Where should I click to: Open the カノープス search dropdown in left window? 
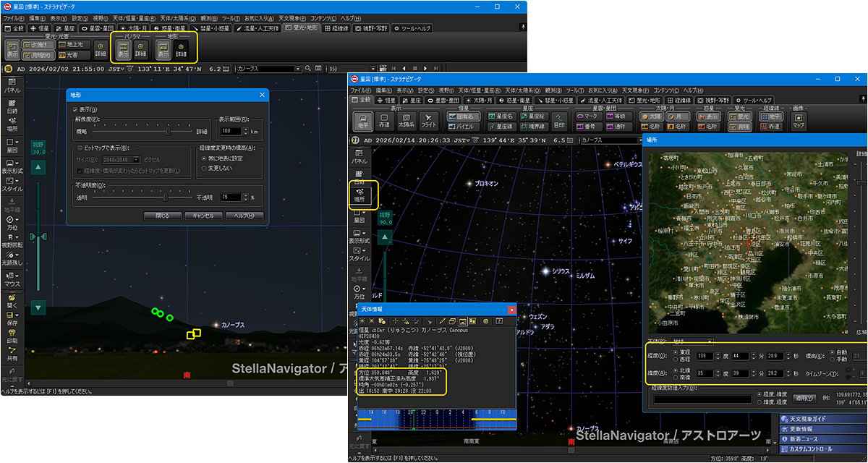click(297, 69)
